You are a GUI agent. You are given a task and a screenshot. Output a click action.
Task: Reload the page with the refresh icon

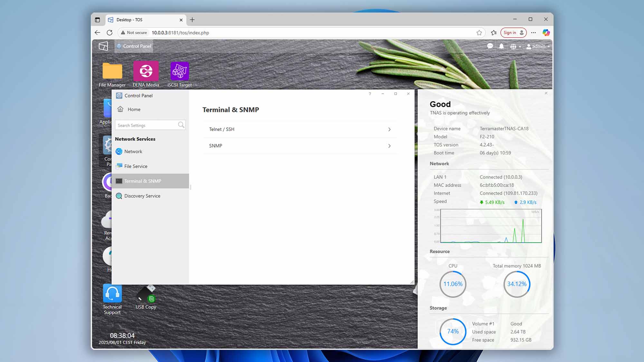click(109, 32)
